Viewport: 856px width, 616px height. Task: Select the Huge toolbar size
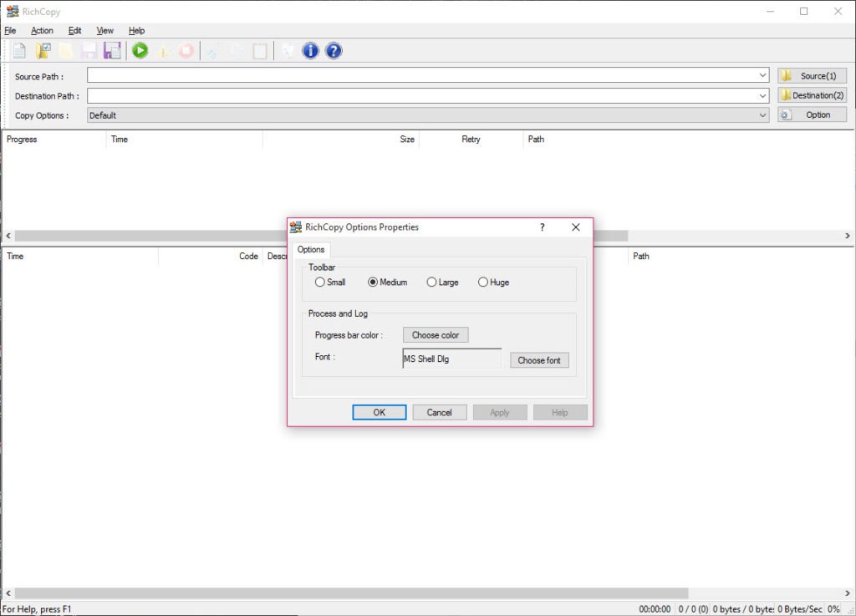(x=493, y=282)
